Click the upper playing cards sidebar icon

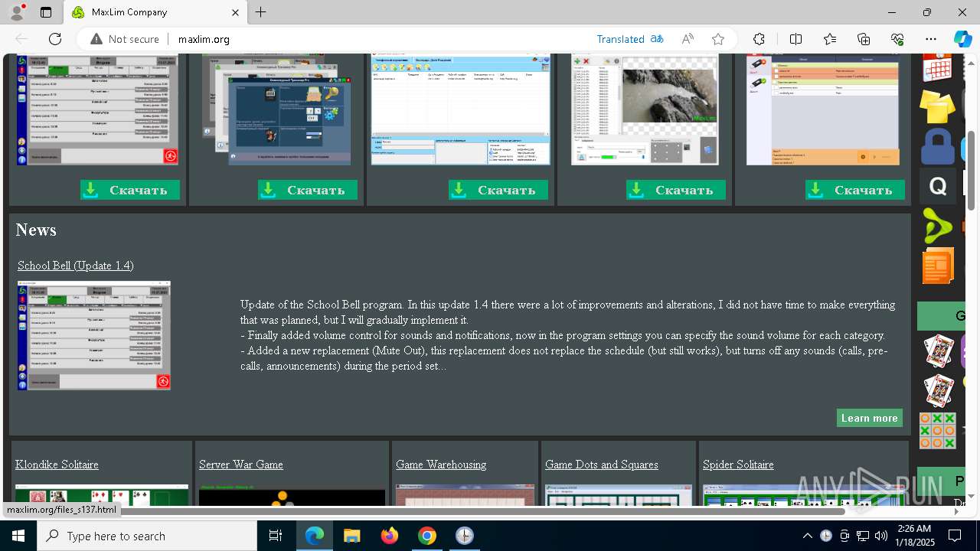pos(938,351)
